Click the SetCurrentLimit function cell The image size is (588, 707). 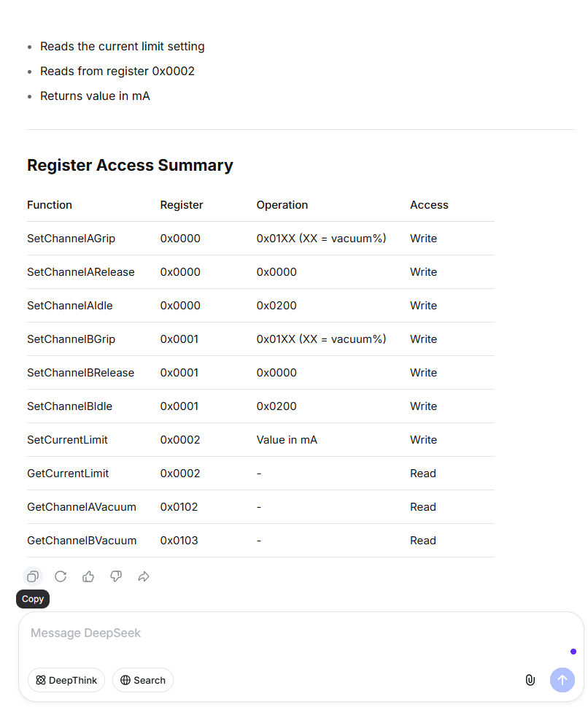click(68, 440)
